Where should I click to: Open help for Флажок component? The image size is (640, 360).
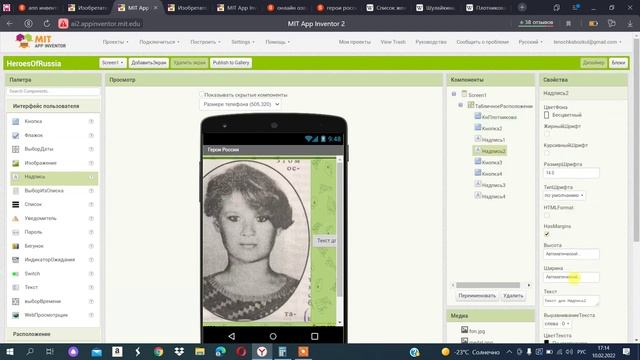click(91, 135)
